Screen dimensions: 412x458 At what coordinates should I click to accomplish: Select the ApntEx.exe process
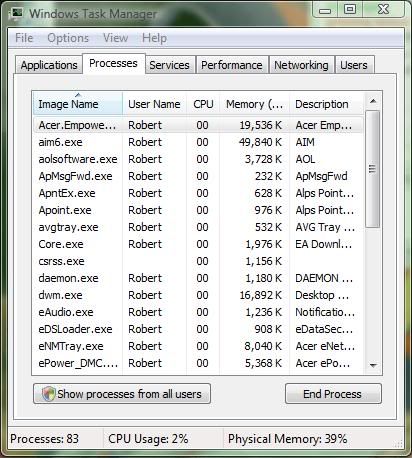coord(198,193)
